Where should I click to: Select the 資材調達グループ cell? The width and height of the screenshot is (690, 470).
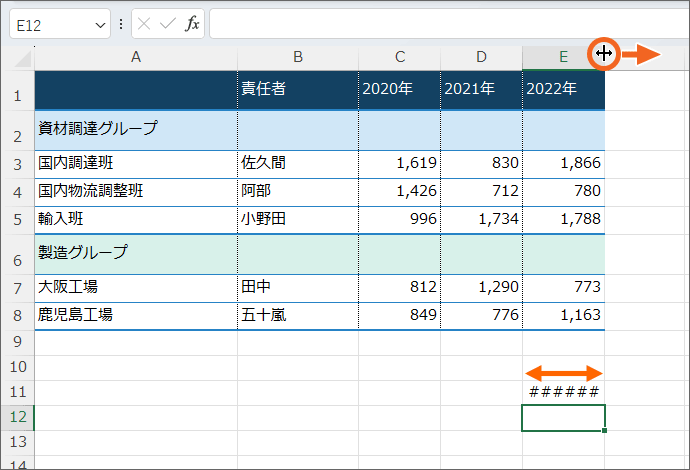[136, 131]
